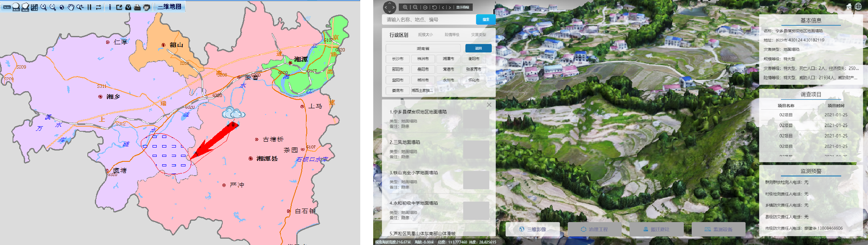868x245 pixels.
Task: Click the name and location search field
Action: click(428, 20)
